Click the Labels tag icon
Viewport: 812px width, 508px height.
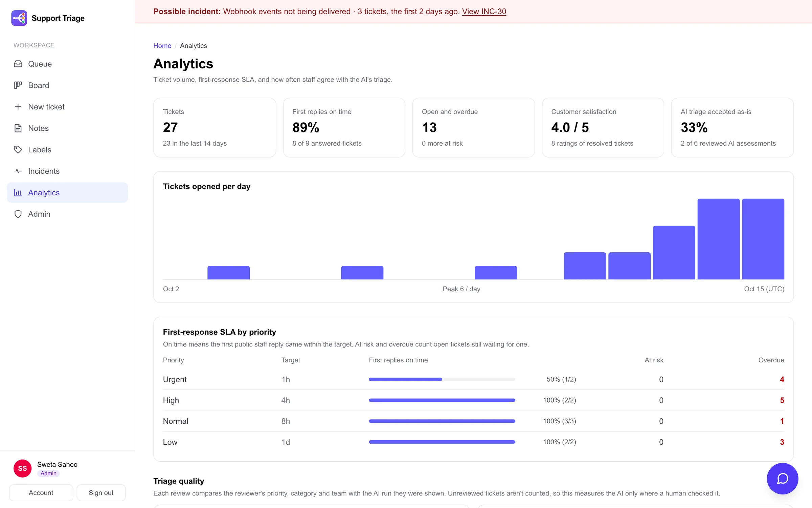18,150
